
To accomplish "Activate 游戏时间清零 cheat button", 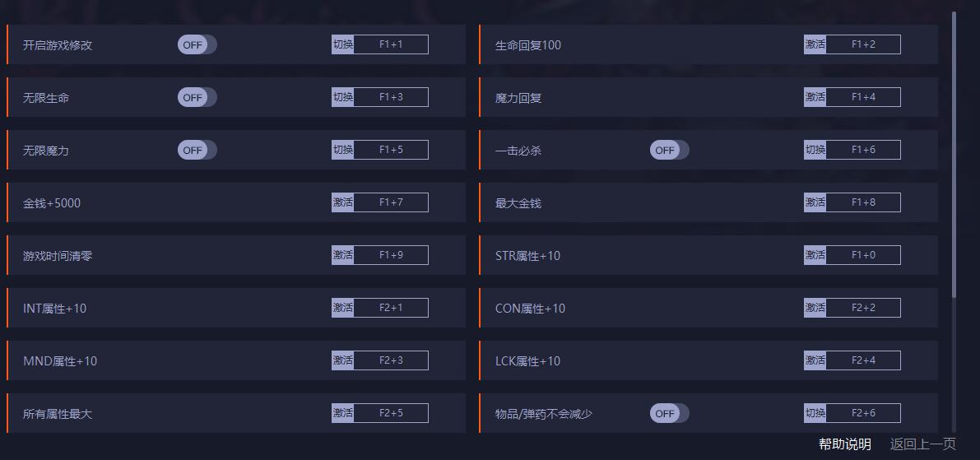I will (x=342, y=255).
